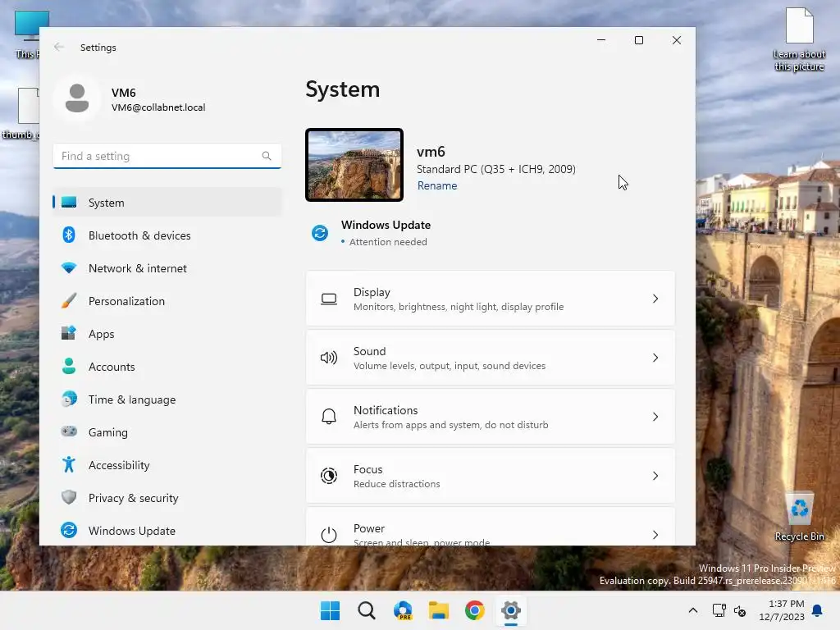Click the magnifier in Find a setting

267,156
